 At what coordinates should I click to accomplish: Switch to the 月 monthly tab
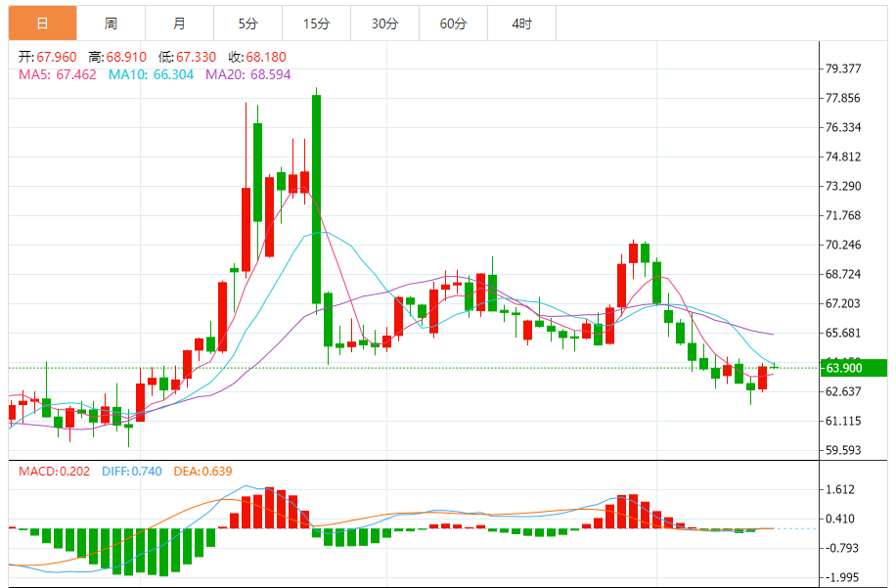179,23
